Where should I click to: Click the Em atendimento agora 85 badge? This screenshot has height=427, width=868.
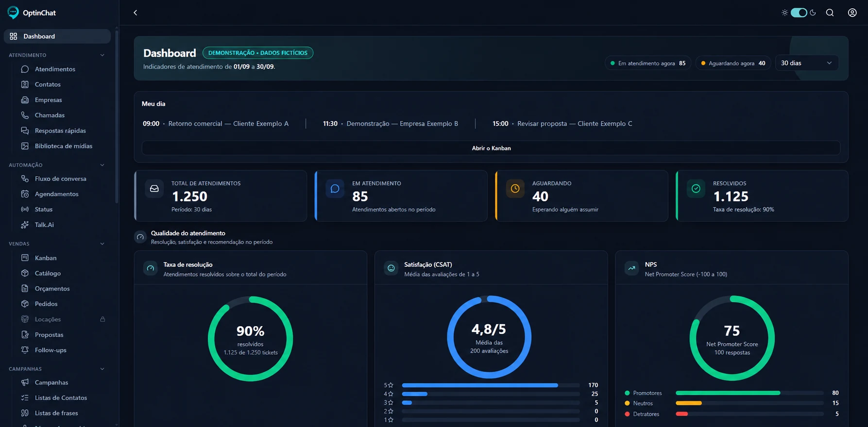click(648, 63)
